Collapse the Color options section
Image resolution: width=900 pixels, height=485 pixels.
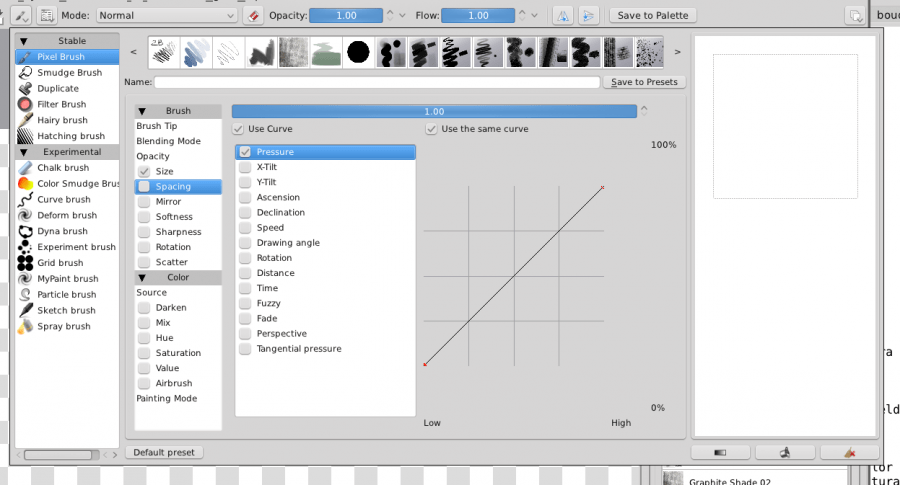143,277
